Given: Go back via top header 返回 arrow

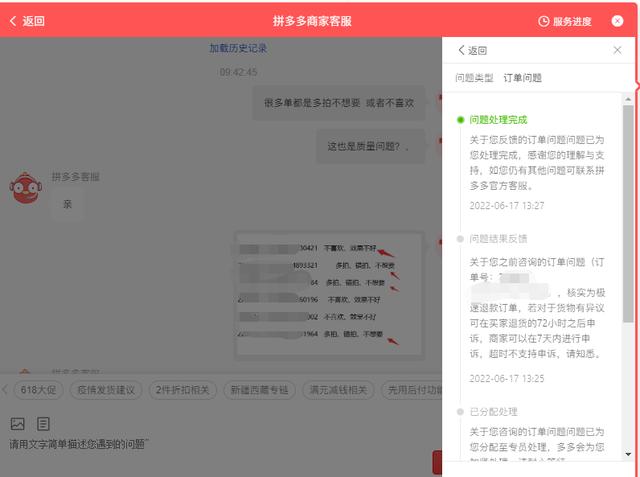Looking at the screenshot, I should tap(27, 21).
